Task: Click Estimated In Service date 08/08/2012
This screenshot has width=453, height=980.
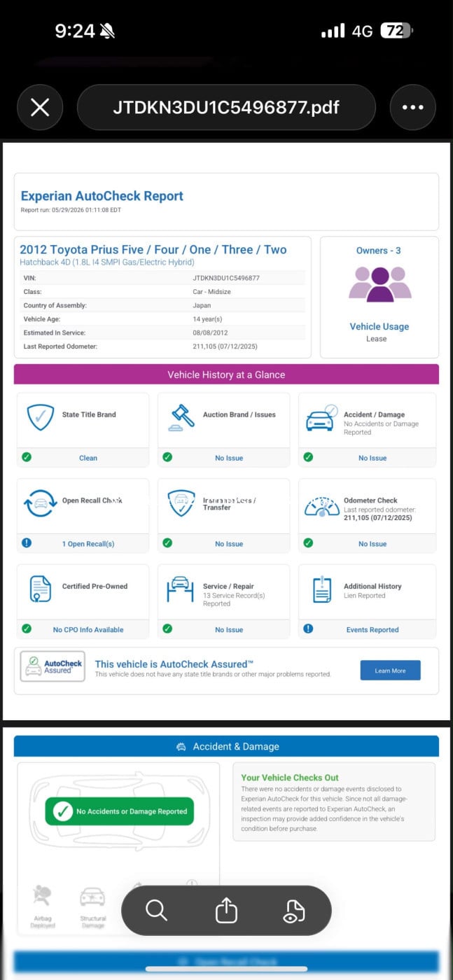Action: [210, 333]
